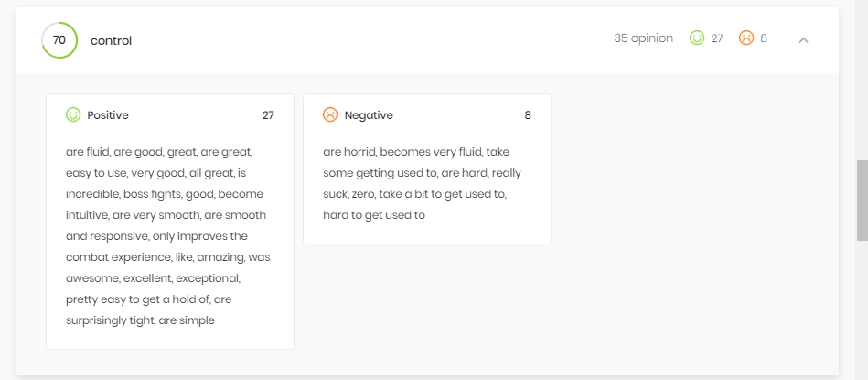Click the header negative count 8
The image size is (868, 380).
click(764, 38)
